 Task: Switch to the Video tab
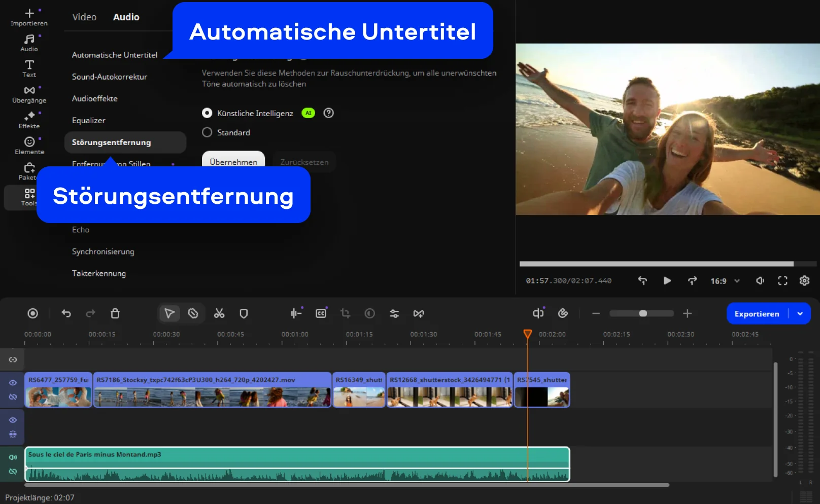coord(84,17)
